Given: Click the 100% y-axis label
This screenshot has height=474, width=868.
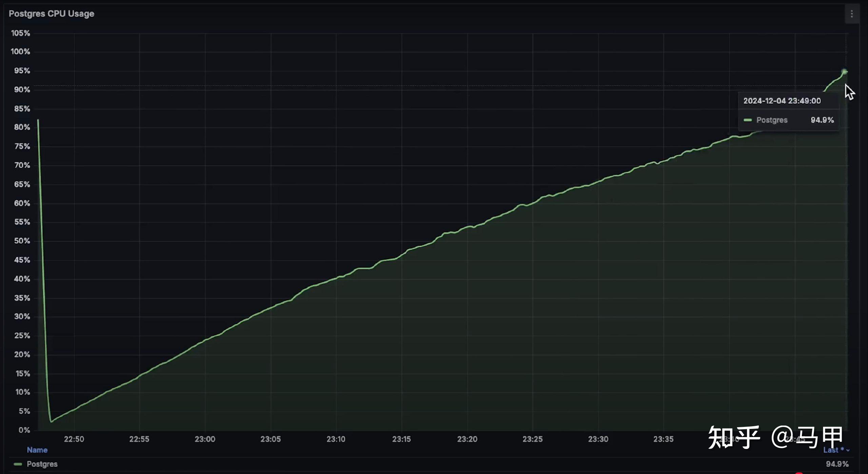Looking at the screenshot, I should click(20, 51).
